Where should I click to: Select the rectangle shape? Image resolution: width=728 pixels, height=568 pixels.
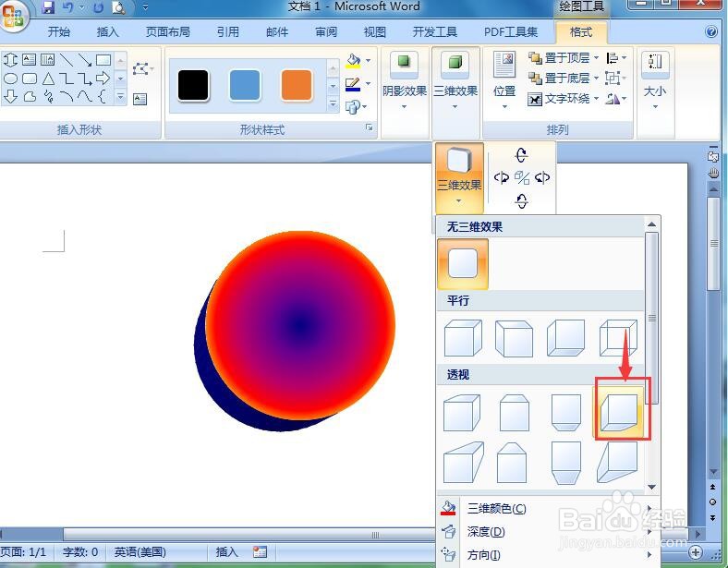point(103,59)
